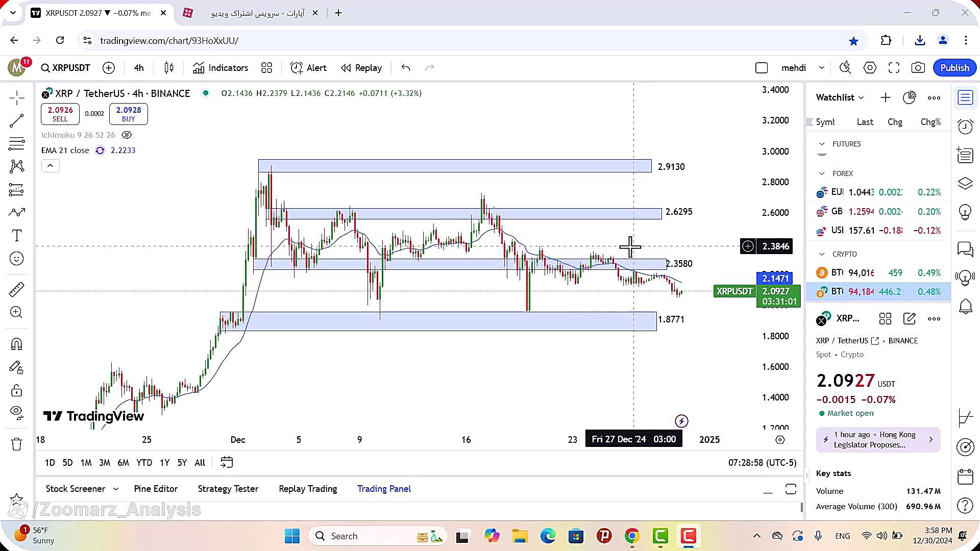Image resolution: width=980 pixels, height=551 pixels.
Task: Toggle magnet mode for drawings
Action: [x=16, y=344]
